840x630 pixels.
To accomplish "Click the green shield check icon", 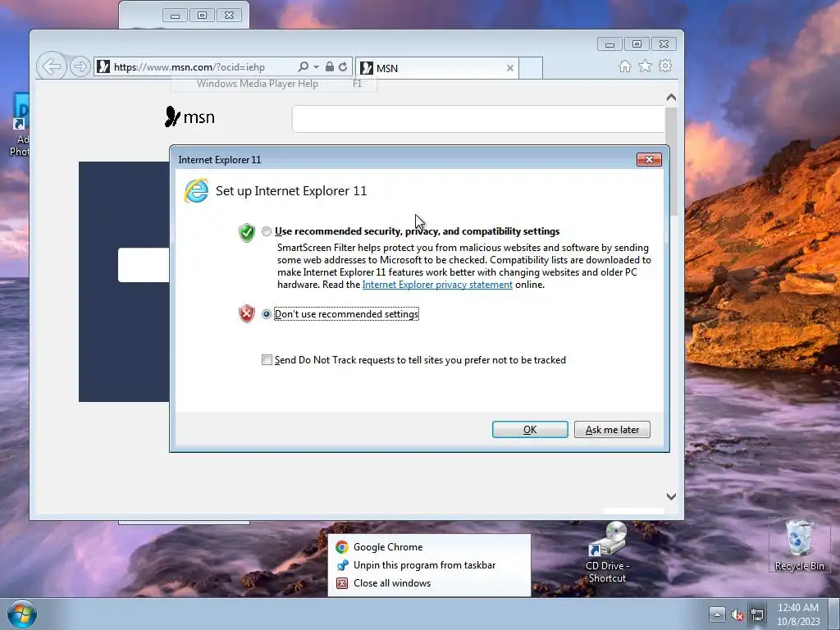I will pos(246,232).
